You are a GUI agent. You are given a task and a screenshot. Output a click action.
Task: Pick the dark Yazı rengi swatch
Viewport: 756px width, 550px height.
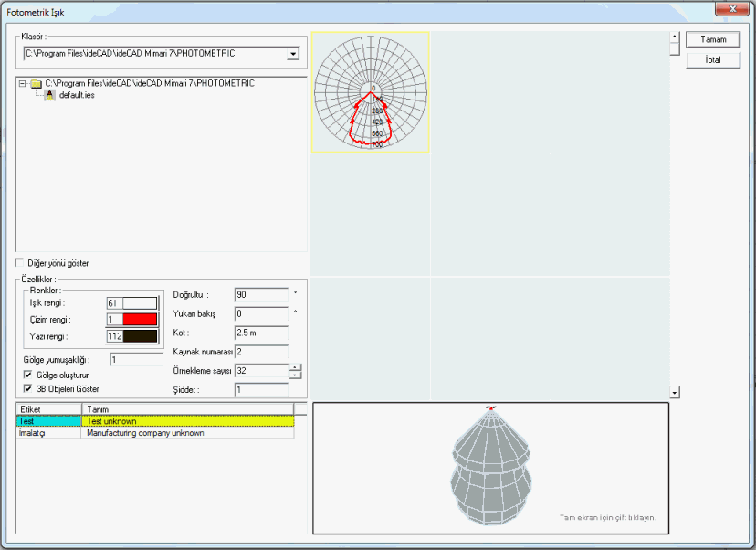(140, 336)
